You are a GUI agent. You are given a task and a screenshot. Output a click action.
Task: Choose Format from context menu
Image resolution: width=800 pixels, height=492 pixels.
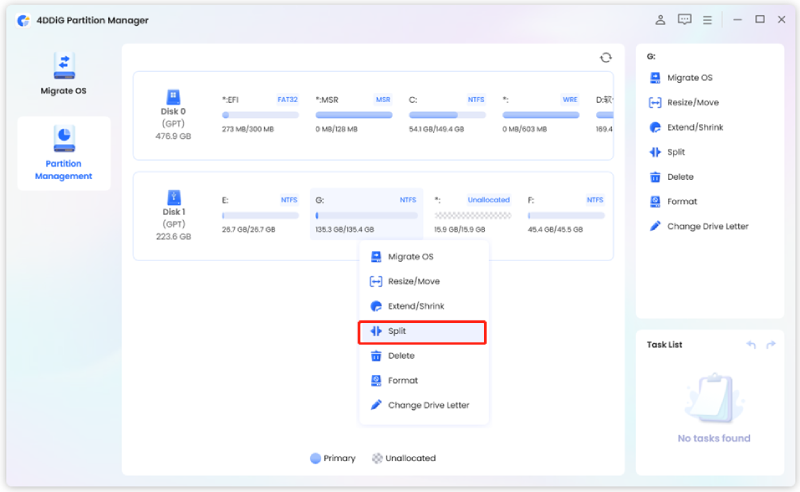point(423,381)
